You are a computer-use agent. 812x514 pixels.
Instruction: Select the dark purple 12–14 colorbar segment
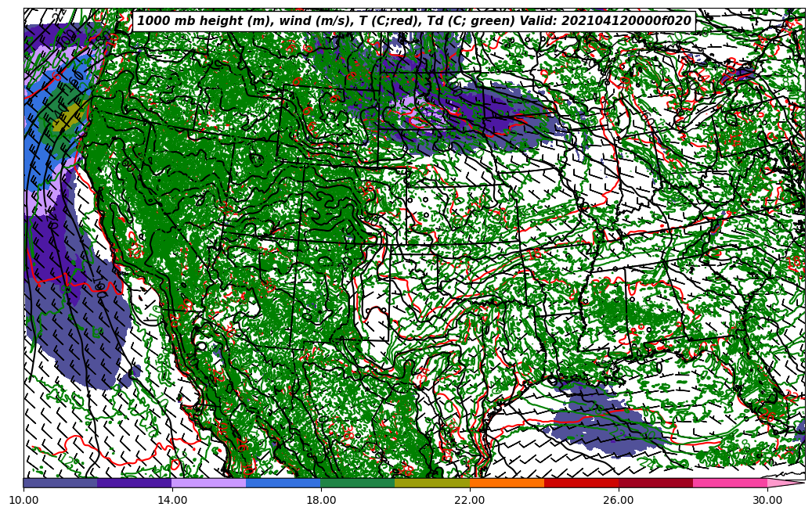(135, 483)
